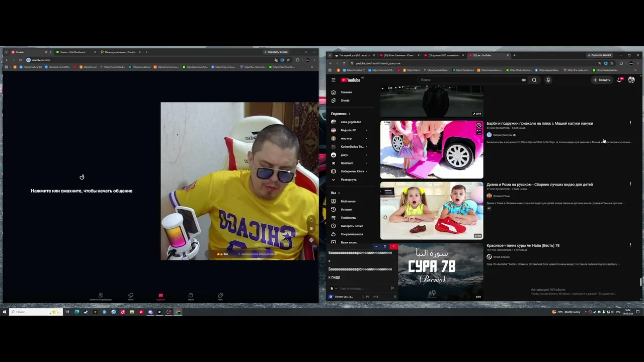Switch to the Панель управления Donation tab

click(121, 52)
